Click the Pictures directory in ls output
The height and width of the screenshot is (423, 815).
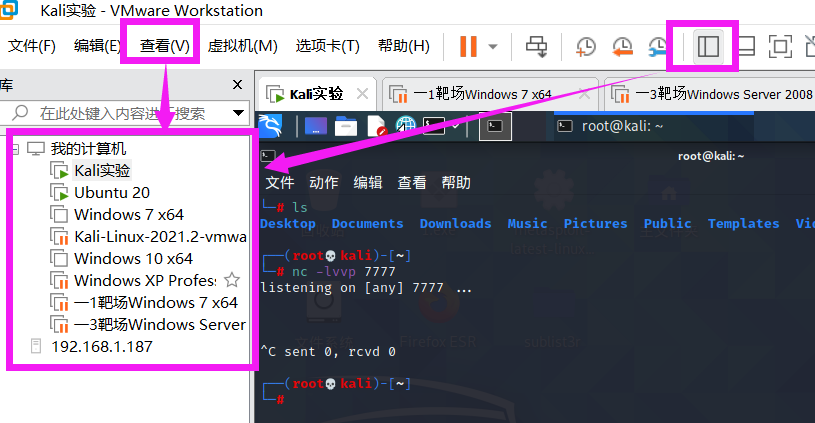click(x=596, y=224)
